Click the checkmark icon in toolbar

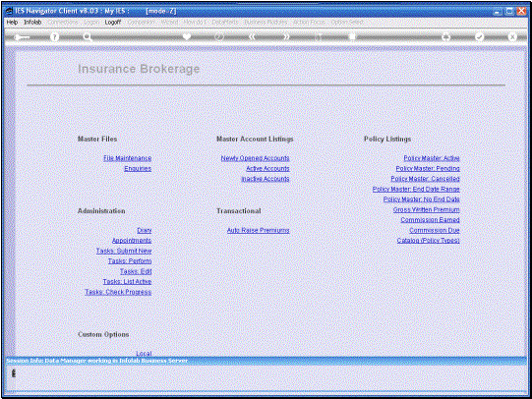[479, 36]
